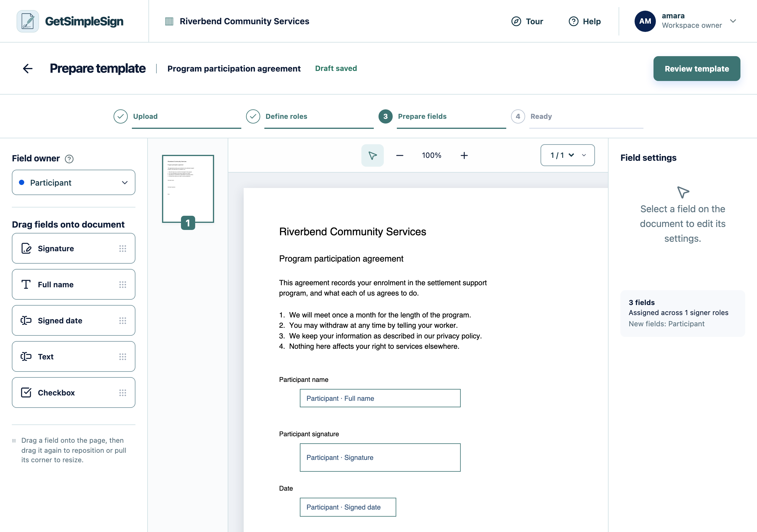Click the Participant name label in document
This screenshot has height=532, width=757.
coord(304,379)
